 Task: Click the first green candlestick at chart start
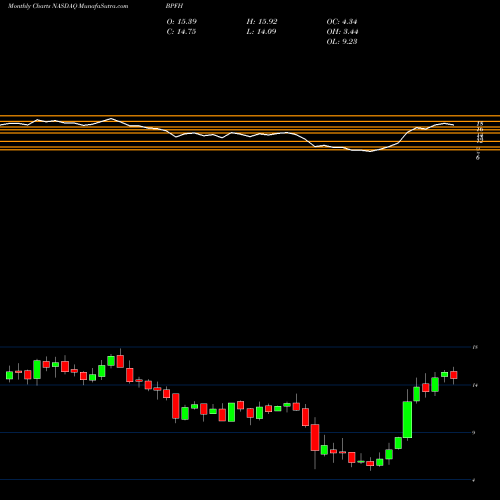9,375
